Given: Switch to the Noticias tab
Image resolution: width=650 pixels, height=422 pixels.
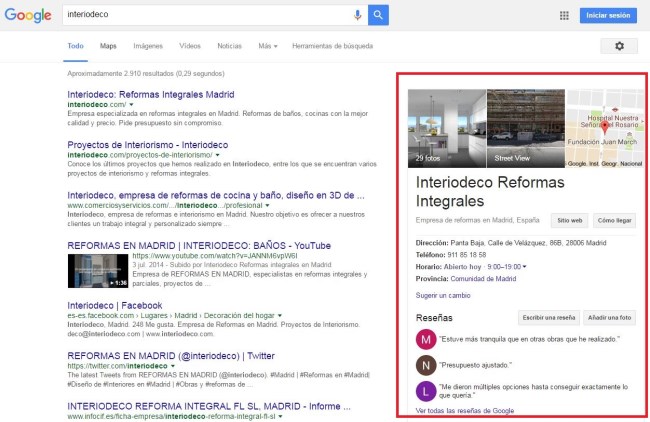Looking at the screenshot, I should click(x=229, y=46).
